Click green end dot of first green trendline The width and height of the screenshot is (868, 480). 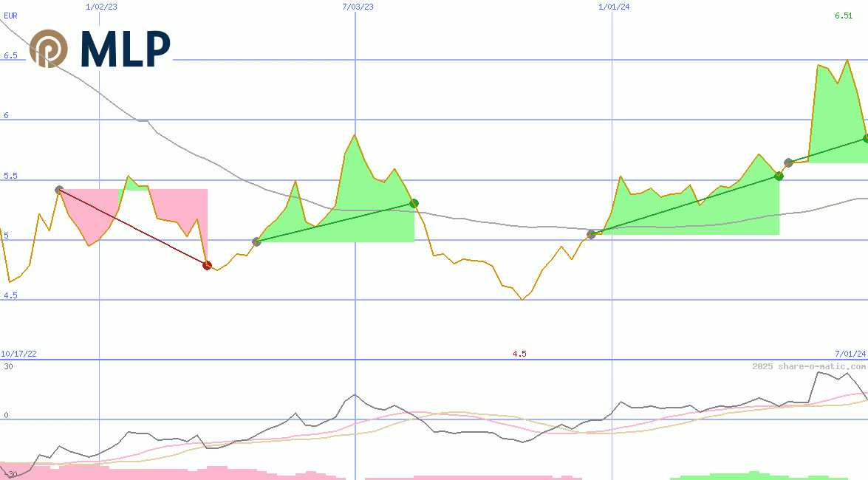click(414, 203)
